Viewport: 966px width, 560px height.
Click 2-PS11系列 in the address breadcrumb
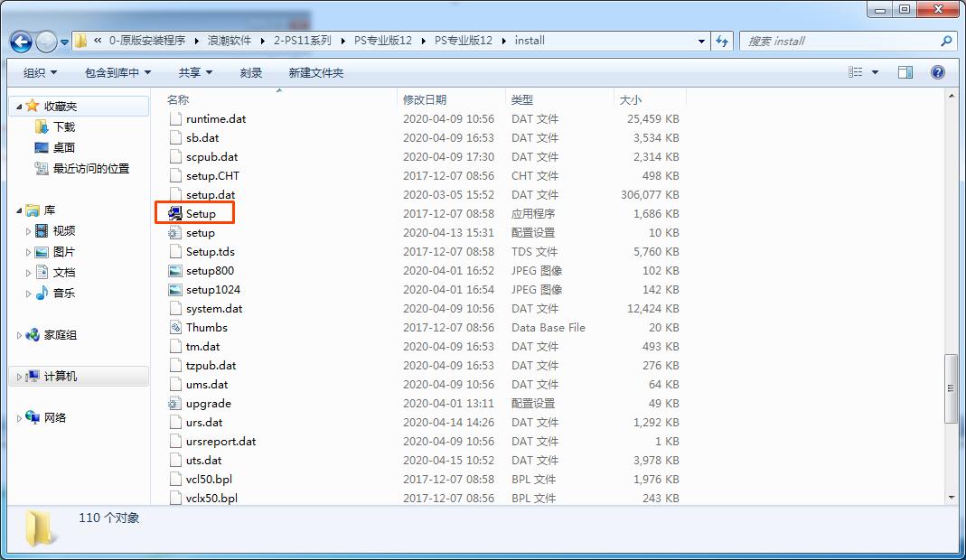302,41
